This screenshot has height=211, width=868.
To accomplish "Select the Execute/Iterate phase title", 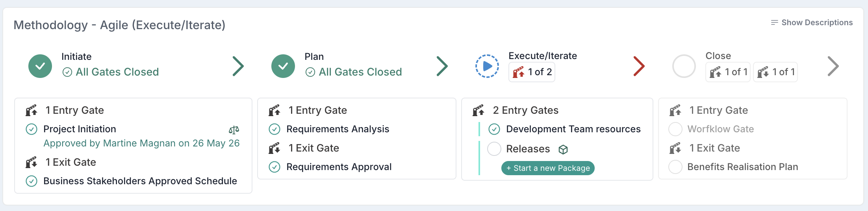I will (543, 56).
